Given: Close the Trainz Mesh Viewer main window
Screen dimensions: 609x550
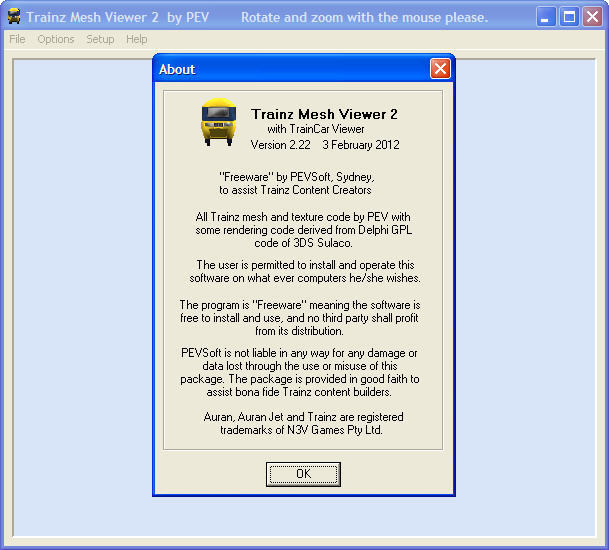Looking at the screenshot, I should pos(592,17).
